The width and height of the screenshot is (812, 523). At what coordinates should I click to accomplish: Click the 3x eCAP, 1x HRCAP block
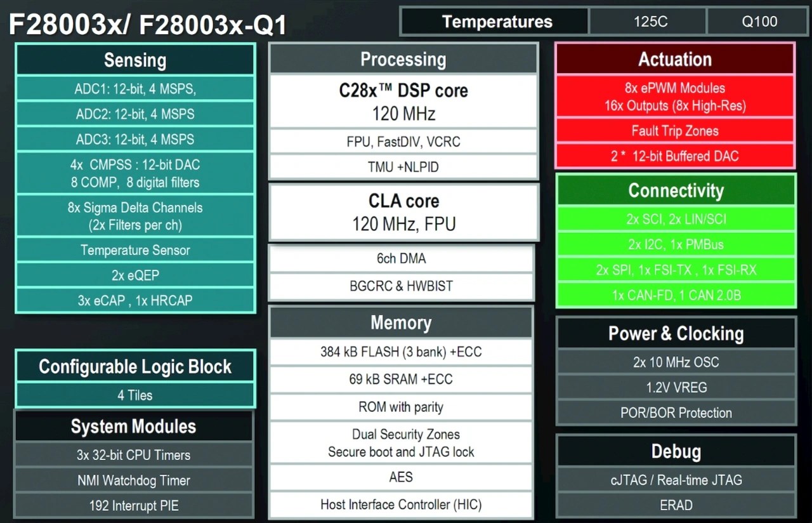coord(135,301)
